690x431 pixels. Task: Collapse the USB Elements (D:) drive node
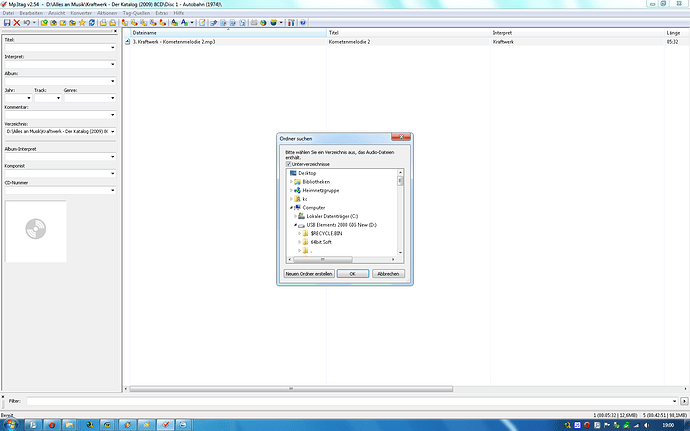[295, 225]
